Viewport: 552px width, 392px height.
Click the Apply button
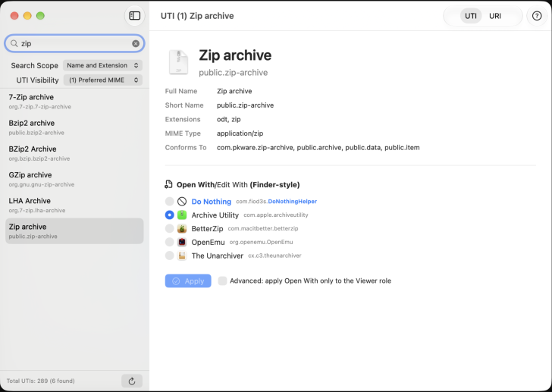[x=188, y=281]
